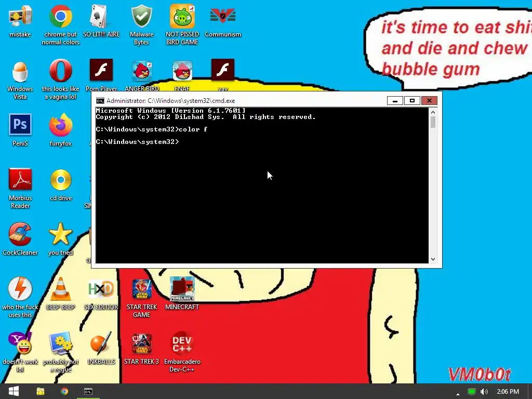The image size is (532, 399).
Task: Select the Yahoo 'doesn't work lol' icon
Action: (20, 343)
